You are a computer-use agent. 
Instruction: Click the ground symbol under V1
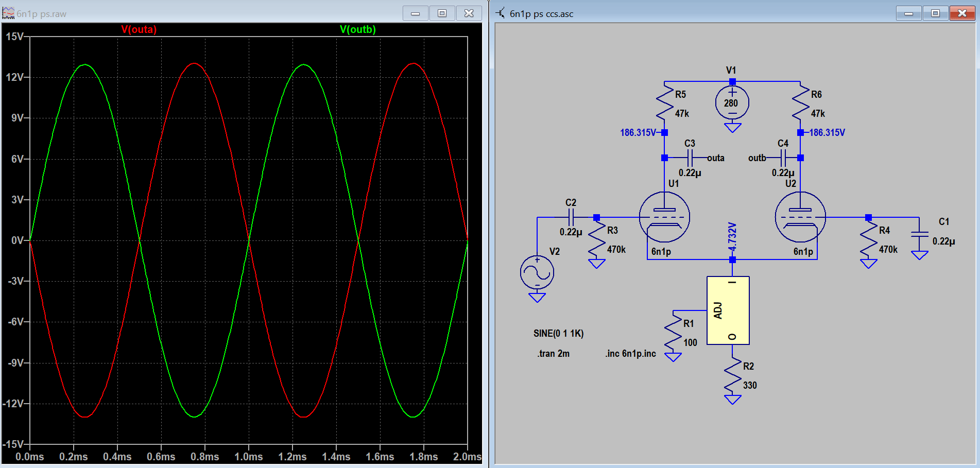tap(732, 128)
